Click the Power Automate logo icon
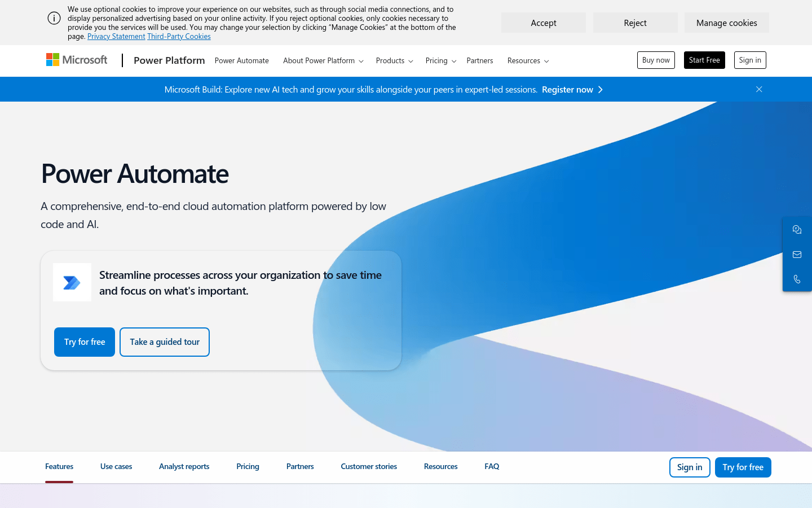 tap(72, 282)
